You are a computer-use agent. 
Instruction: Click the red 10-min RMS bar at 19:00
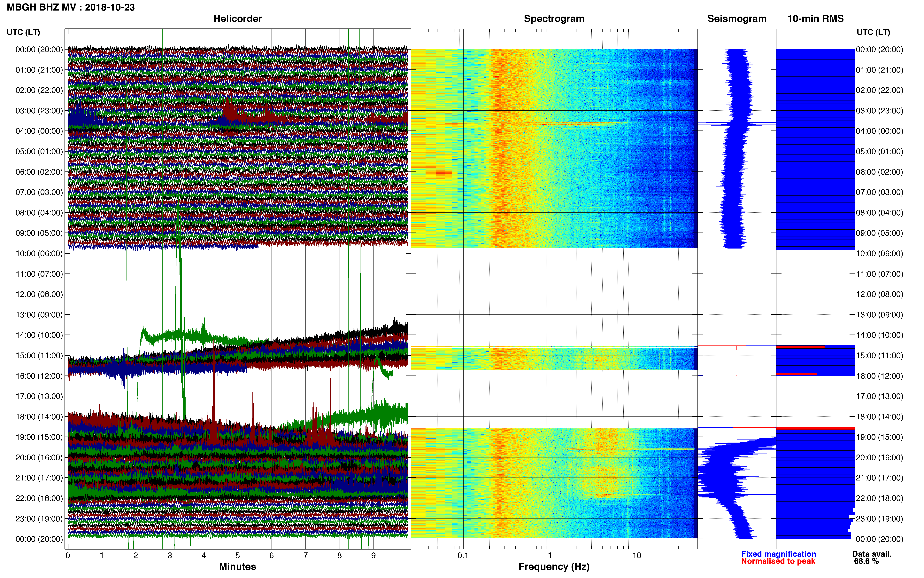(x=815, y=429)
